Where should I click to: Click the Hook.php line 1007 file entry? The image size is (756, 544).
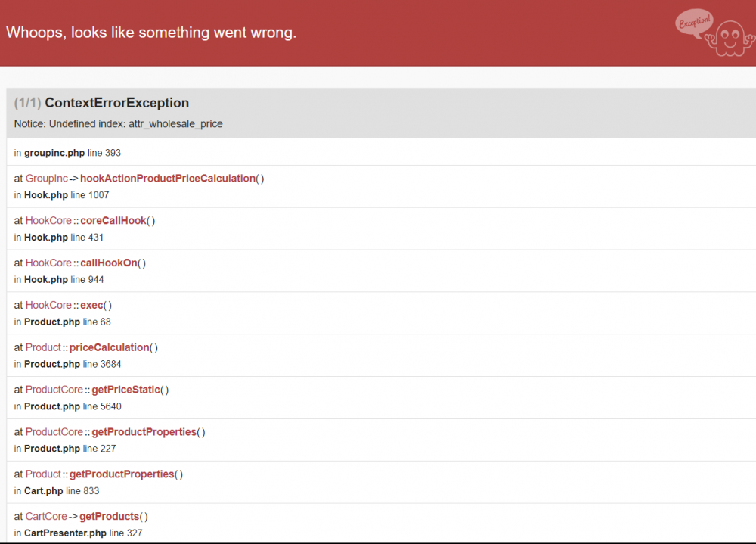tap(66, 194)
